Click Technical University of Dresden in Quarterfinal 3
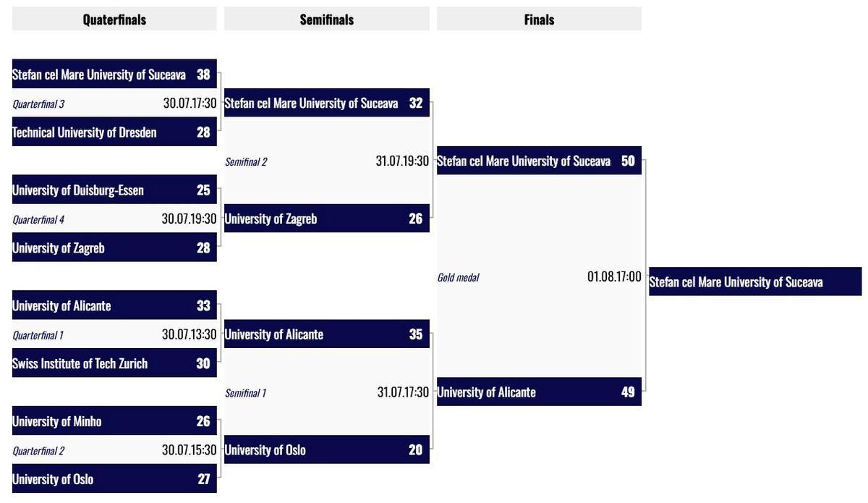868x503 pixels. [114, 132]
